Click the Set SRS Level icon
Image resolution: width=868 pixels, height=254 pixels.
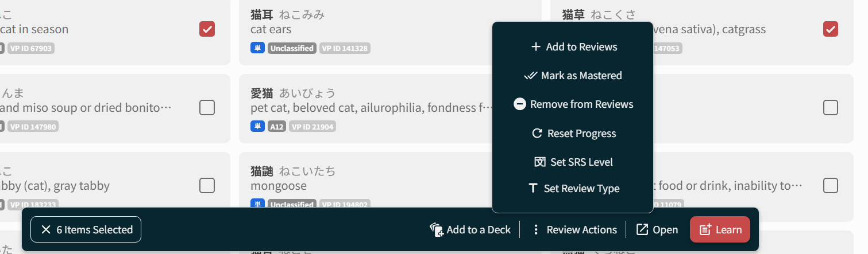tap(539, 162)
